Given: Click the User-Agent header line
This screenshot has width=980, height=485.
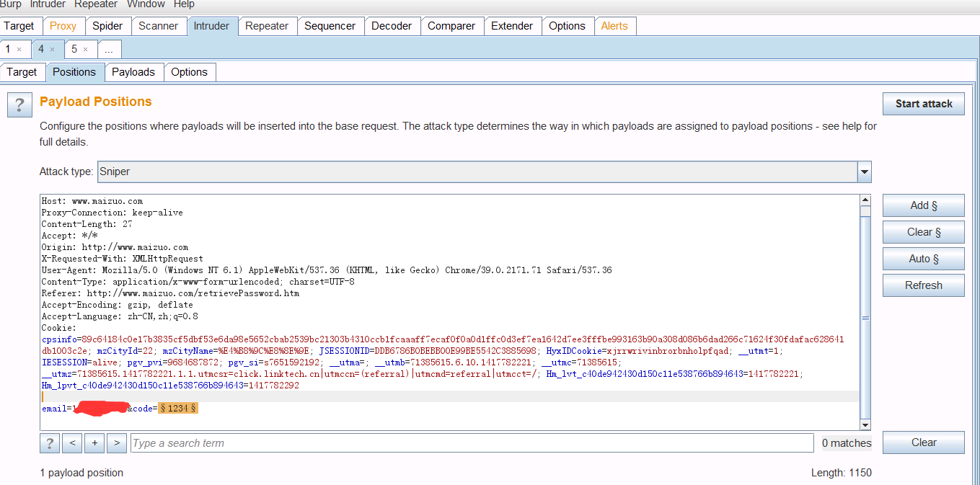Looking at the screenshot, I should click(x=327, y=270).
